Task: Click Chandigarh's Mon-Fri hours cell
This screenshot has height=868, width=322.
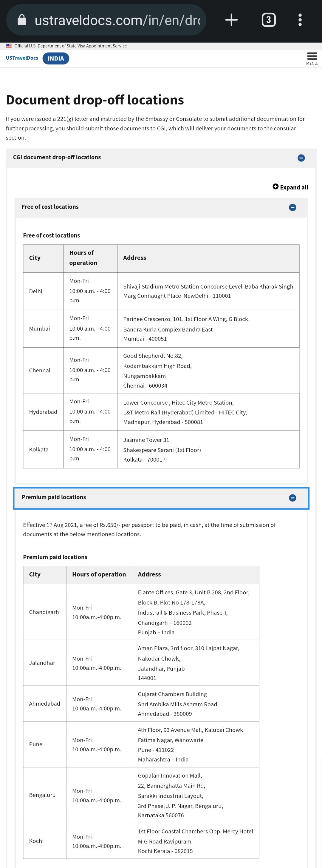Action: click(99, 612)
